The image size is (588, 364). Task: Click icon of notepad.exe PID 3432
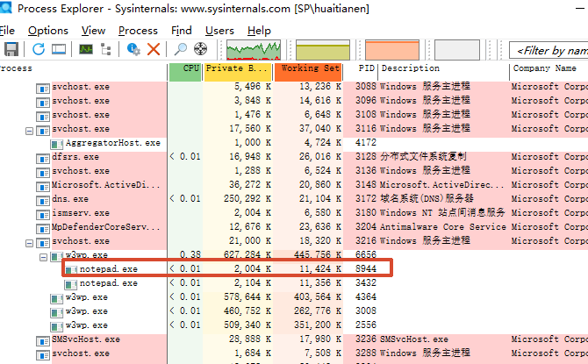point(71,285)
